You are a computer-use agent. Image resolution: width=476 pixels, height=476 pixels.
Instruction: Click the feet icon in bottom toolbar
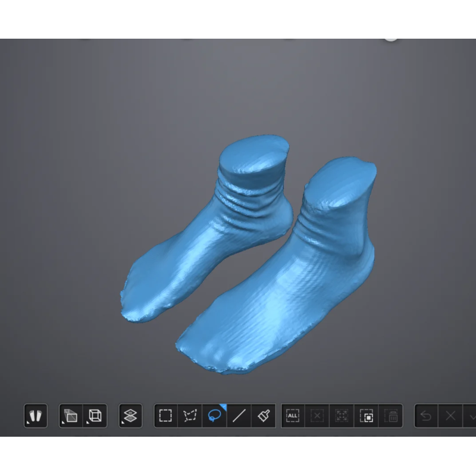coord(36,415)
